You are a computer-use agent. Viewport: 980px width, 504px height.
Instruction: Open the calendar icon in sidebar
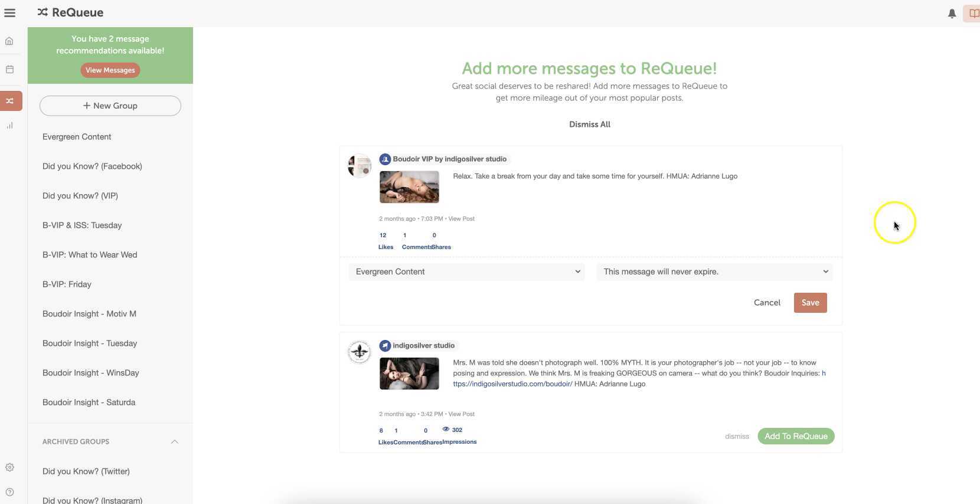(x=9, y=70)
